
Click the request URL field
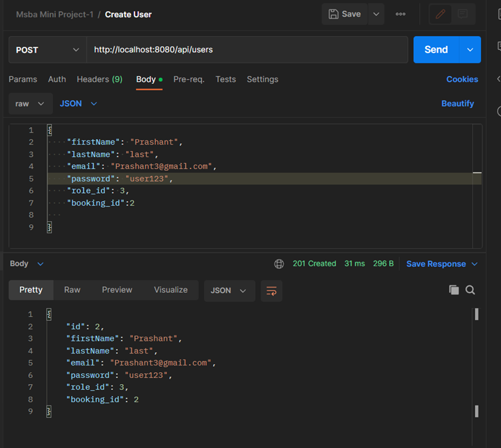(x=247, y=50)
